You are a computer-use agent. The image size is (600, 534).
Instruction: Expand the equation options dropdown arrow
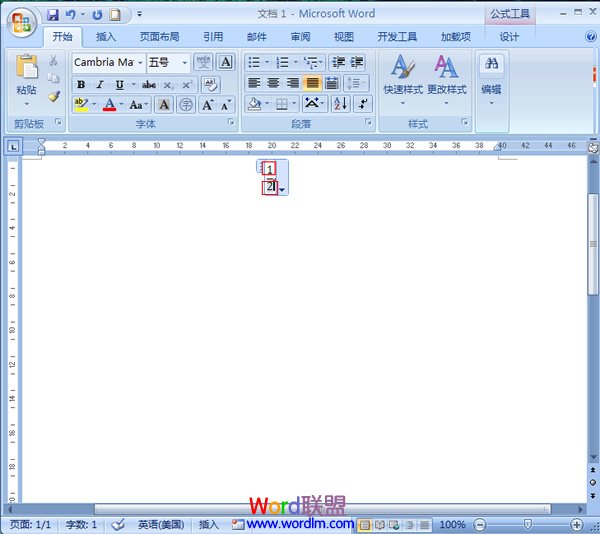coord(284,190)
